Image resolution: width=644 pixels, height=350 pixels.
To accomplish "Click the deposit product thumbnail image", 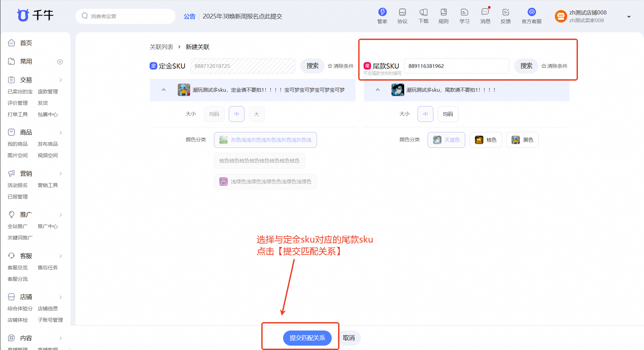I will pos(184,90).
